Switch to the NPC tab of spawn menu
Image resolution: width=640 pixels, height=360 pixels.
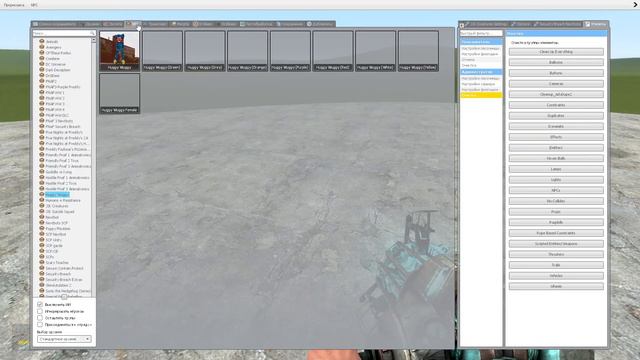tap(133, 24)
